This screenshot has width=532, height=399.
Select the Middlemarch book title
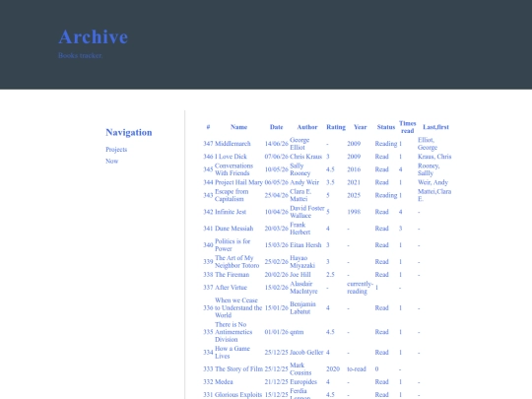(233, 144)
